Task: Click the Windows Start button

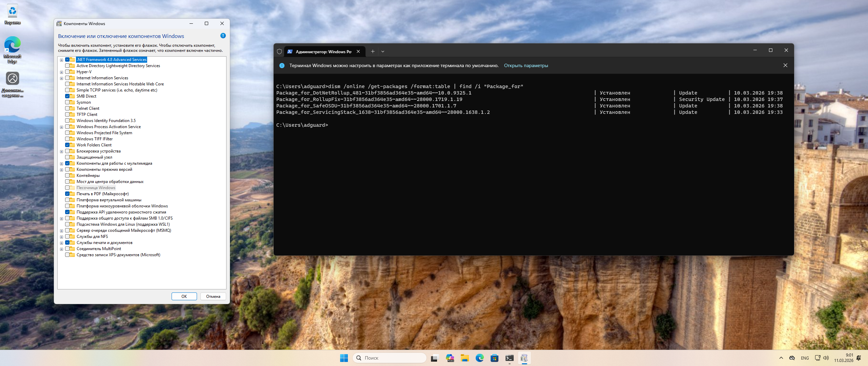Action: 344,358
